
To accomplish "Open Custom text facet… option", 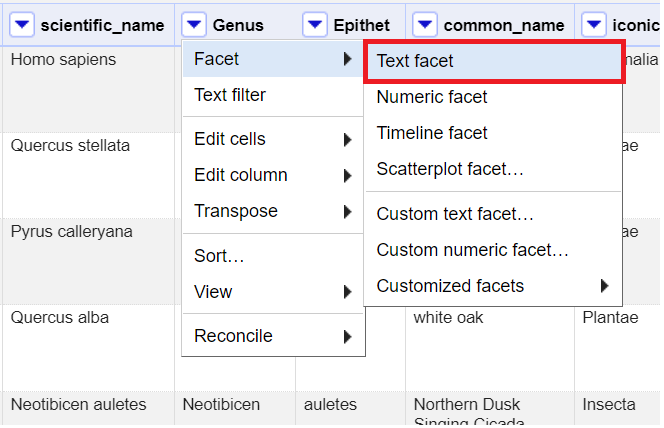I will [x=494, y=214].
